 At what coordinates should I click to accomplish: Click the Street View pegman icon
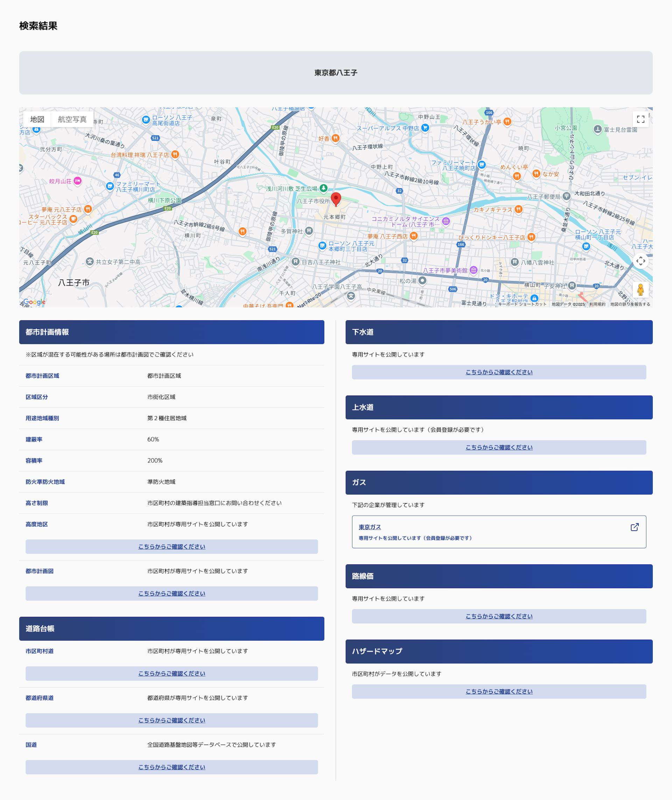tap(640, 290)
